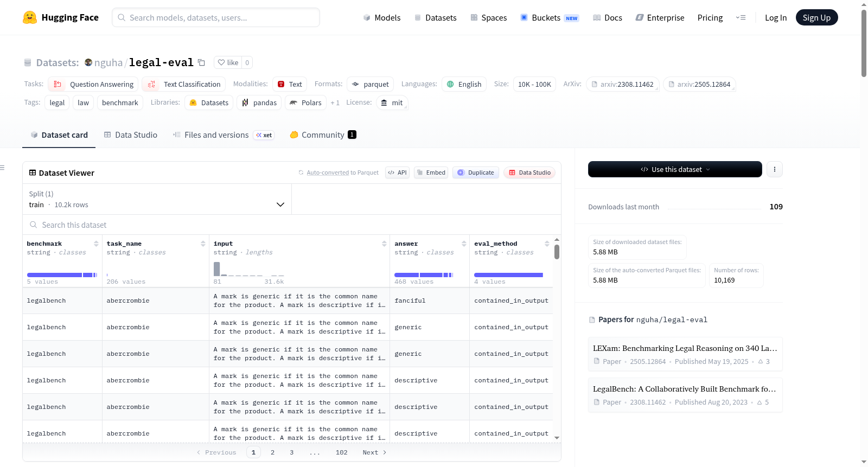
Task: Click the Search this dataset field
Action: tap(292, 225)
